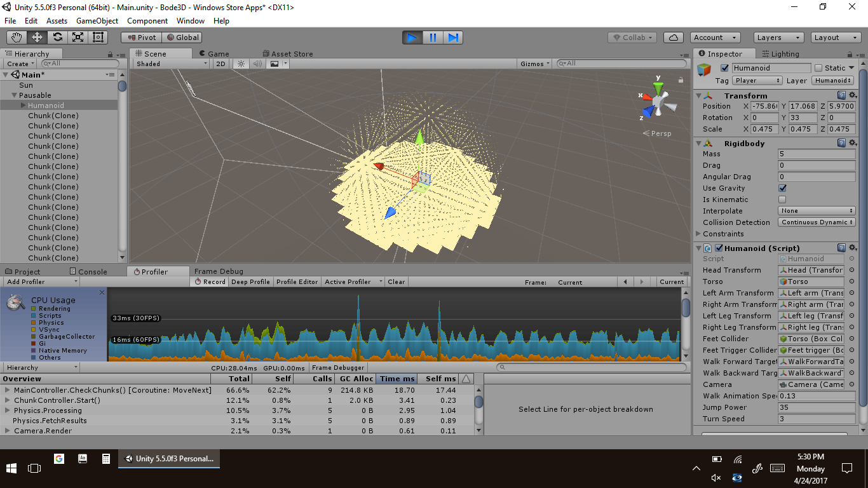Open the Collision Detection dropdown
The image size is (868, 488).
pos(817,222)
